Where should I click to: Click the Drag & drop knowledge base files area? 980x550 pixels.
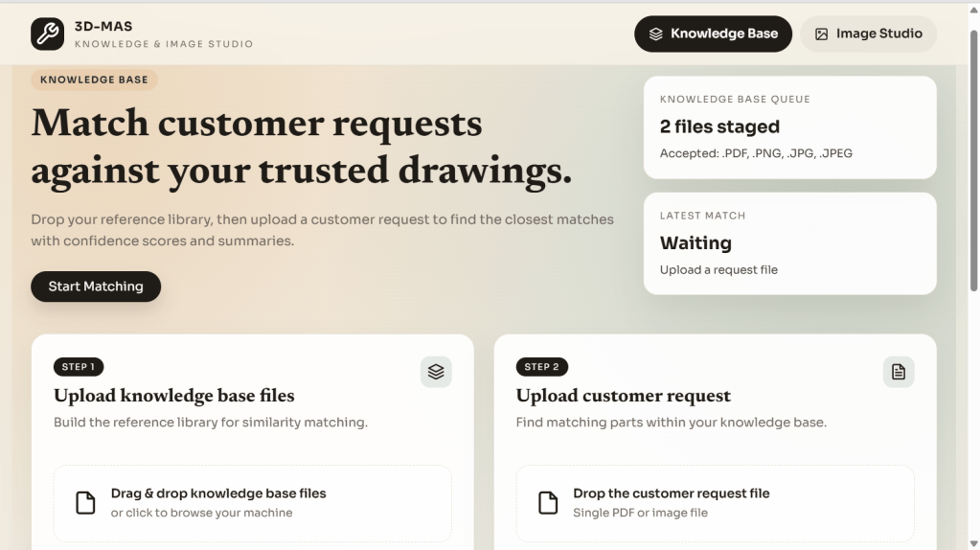(253, 503)
